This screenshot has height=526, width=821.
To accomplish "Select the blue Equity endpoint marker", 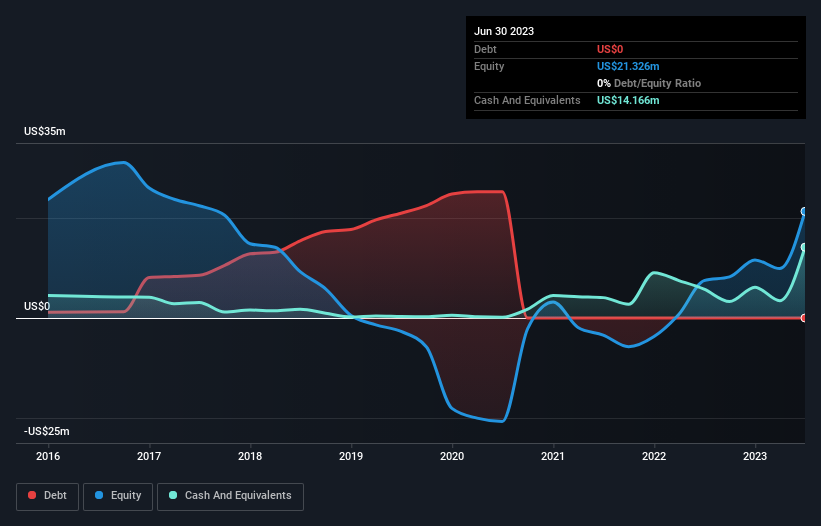I will coord(804,211).
